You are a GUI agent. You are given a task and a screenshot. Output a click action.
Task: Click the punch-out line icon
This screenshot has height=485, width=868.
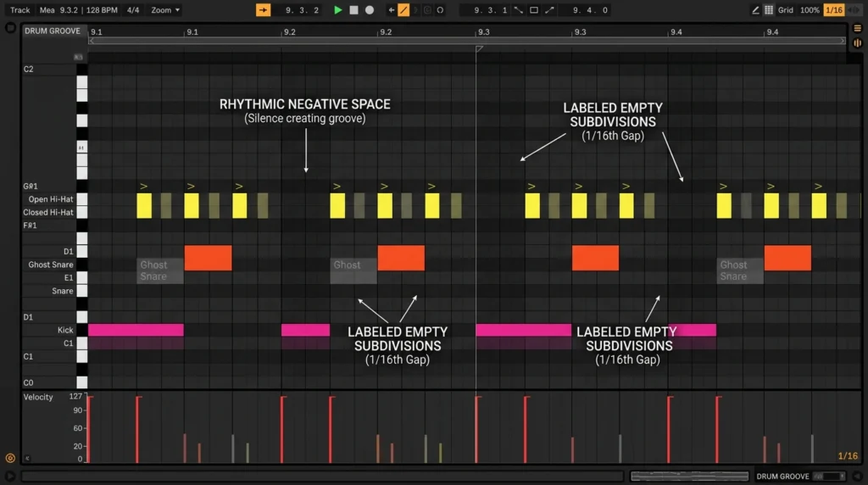coord(549,10)
